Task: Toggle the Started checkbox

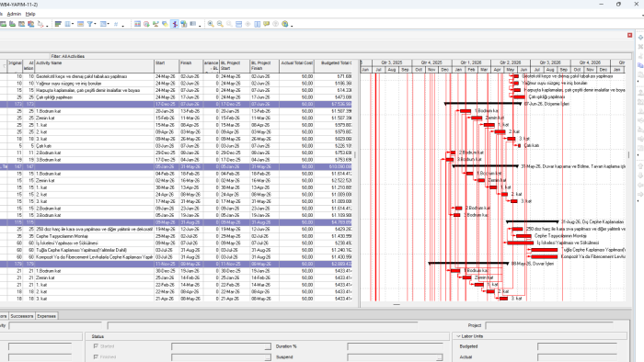Action: coord(96,346)
